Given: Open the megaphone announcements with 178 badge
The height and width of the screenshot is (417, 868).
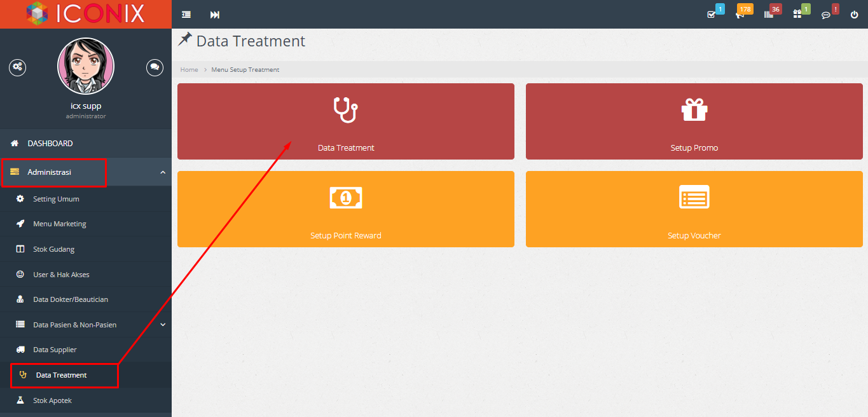Looking at the screenshot, I should pyautogui.click(x=740, y=14).
